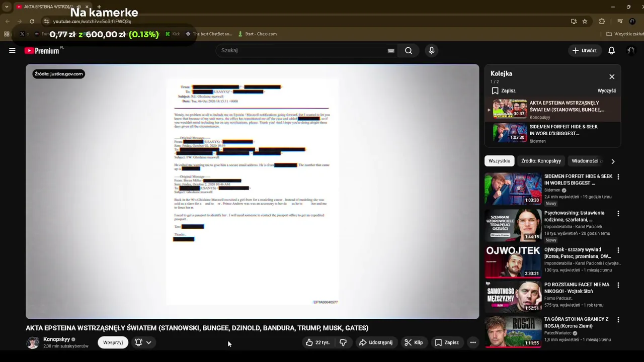Open the Konopskyy channel name link
The width and height of the screenshot is (644, 362).
[x=56, y=339]
